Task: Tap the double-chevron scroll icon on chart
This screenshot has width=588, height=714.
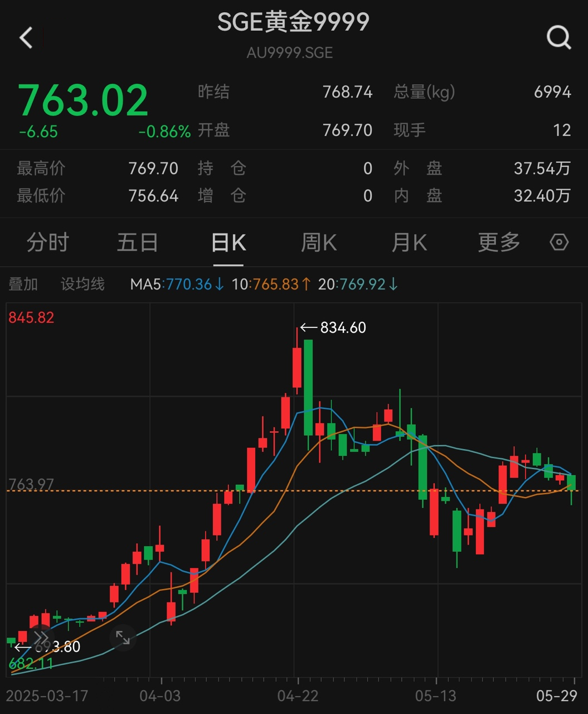Action: [41, 638]
